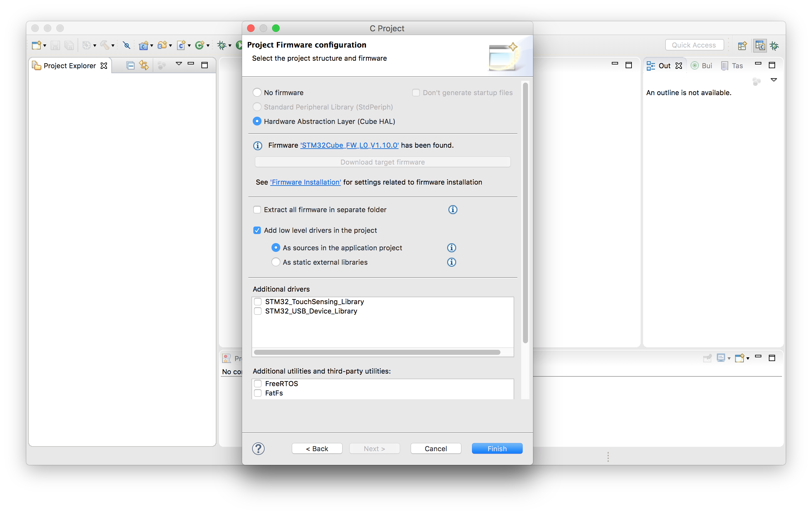Click the Finish button

click(497, 449)
